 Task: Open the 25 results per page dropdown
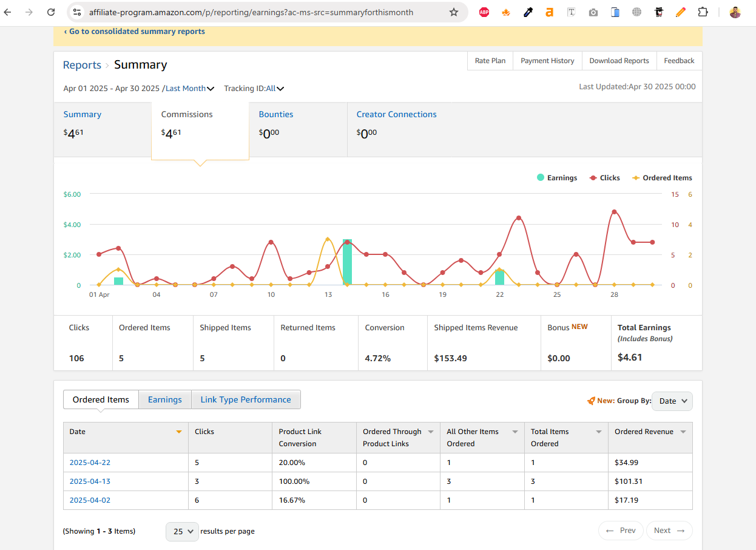(x=182, y=531)
